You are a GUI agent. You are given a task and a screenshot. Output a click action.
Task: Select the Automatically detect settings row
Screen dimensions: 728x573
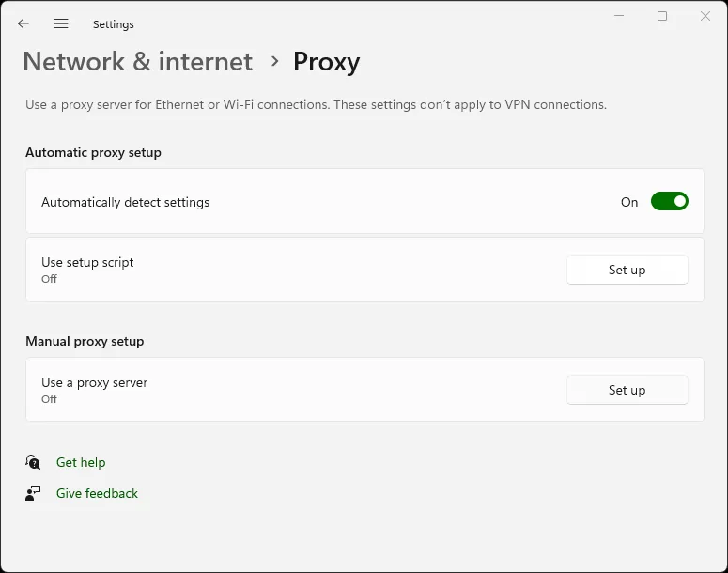point(282,202)
